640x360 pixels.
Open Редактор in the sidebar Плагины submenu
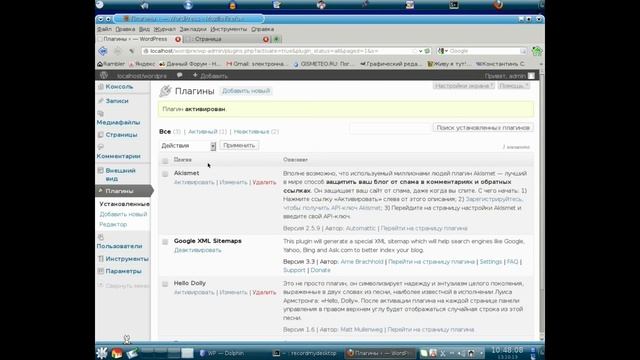tap(113, 224)
